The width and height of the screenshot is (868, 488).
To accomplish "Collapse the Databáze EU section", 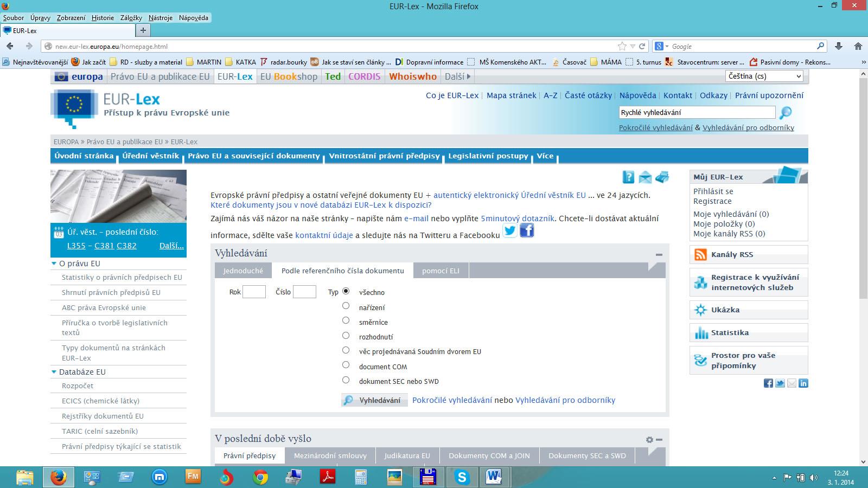I will (54, 372).
